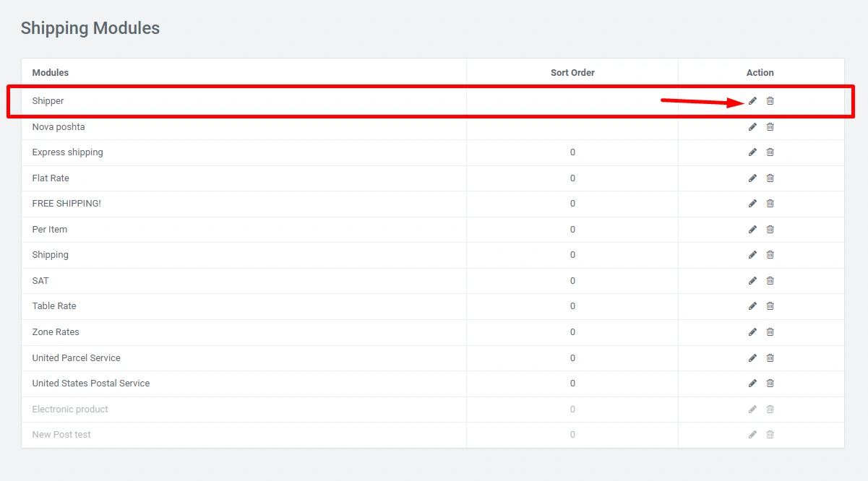This screenshot has height=481, width=868.
Task: Delete United States Postal Service module
Action: [x=770, y=383]
